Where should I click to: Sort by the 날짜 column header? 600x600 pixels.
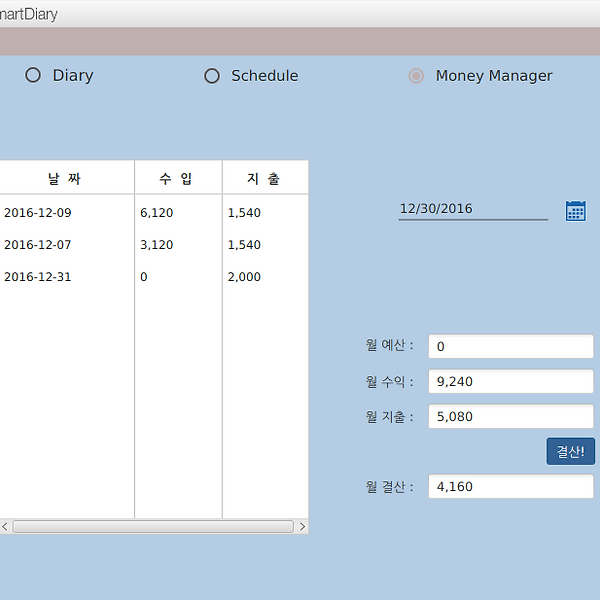point(65,179)
